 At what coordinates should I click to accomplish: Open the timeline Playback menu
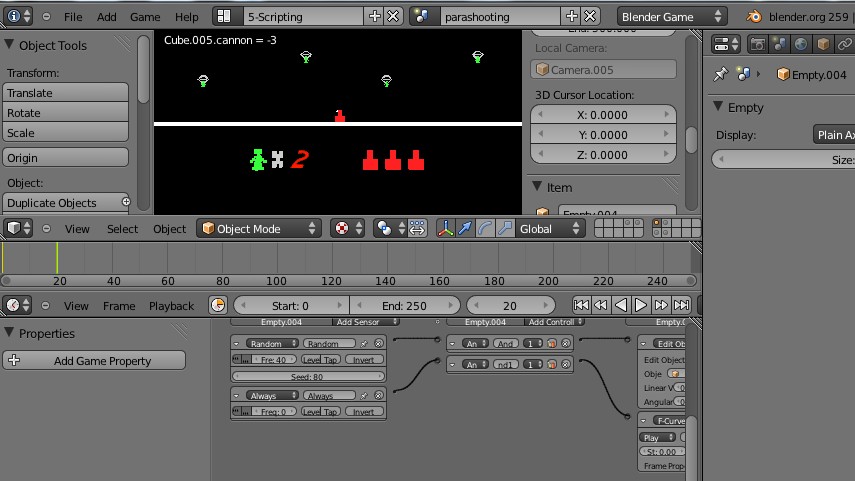click(x=171, y=306)
